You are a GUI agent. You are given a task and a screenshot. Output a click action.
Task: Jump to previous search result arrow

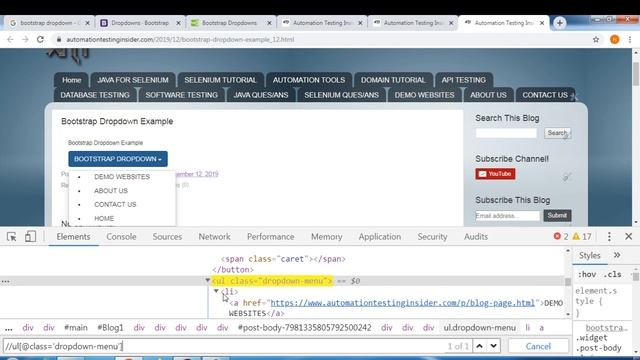coord(480,346)
